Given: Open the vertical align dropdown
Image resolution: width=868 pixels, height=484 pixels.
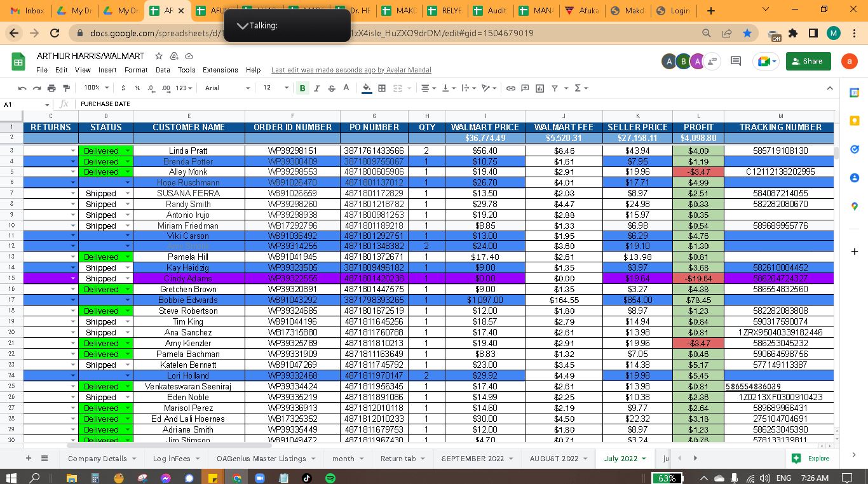Looking at the screenshot, I should [x=448, y=88].
